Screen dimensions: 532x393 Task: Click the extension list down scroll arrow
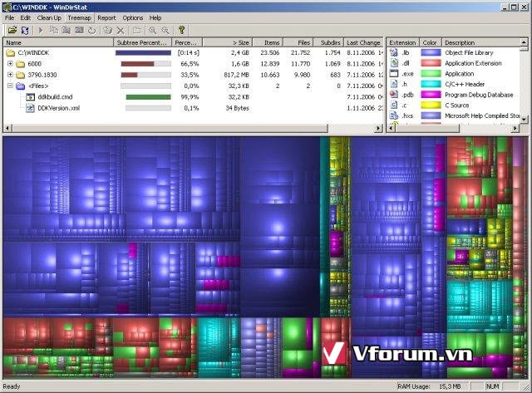pos(524,119)
